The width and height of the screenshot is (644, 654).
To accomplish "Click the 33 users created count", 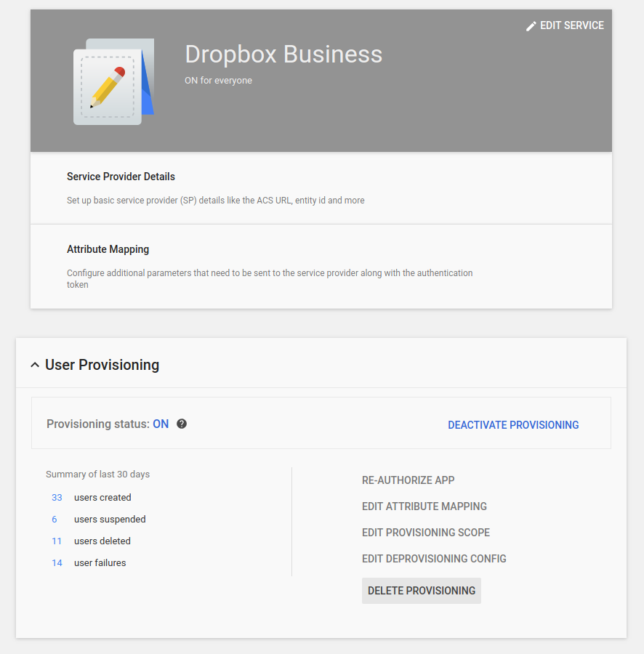I will point(57,498).
